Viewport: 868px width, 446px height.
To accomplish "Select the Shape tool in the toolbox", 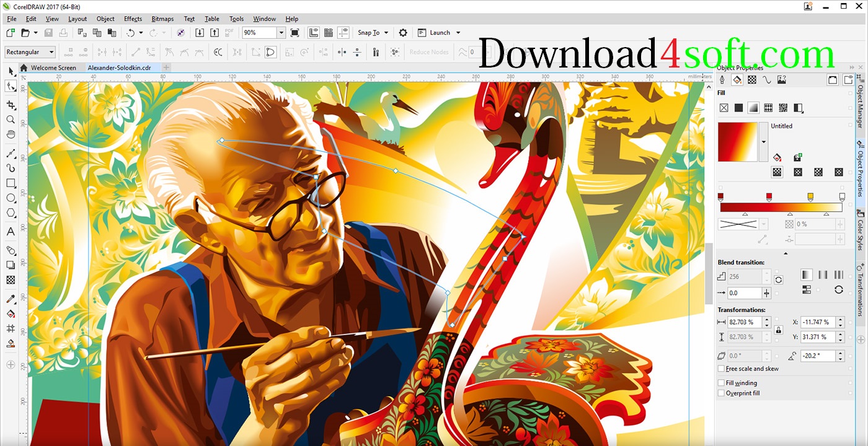I will click(11, 87).
